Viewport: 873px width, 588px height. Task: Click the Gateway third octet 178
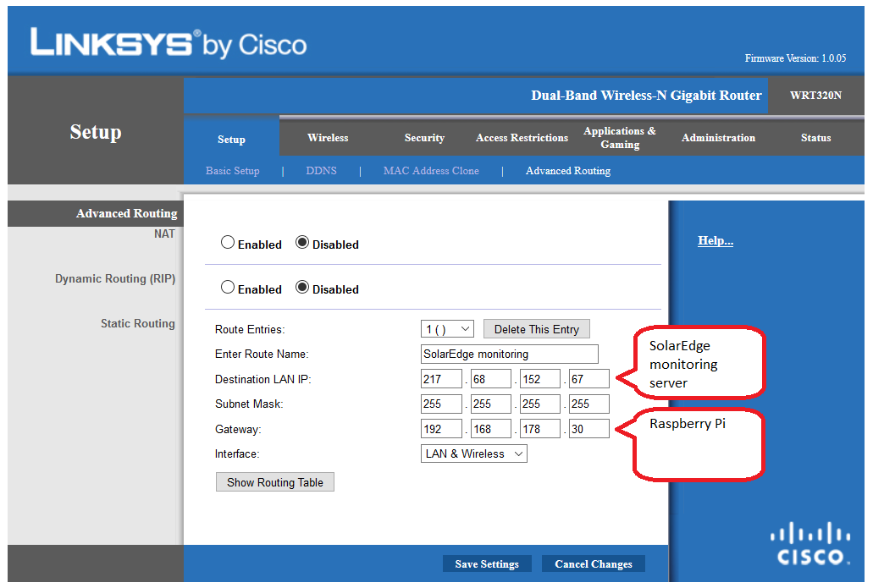[x=539, y=429]
